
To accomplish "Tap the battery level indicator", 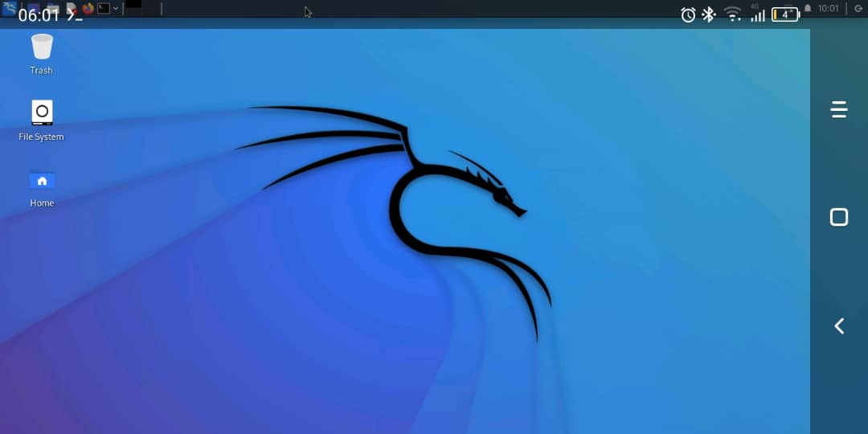I will [x=785, y=14].
